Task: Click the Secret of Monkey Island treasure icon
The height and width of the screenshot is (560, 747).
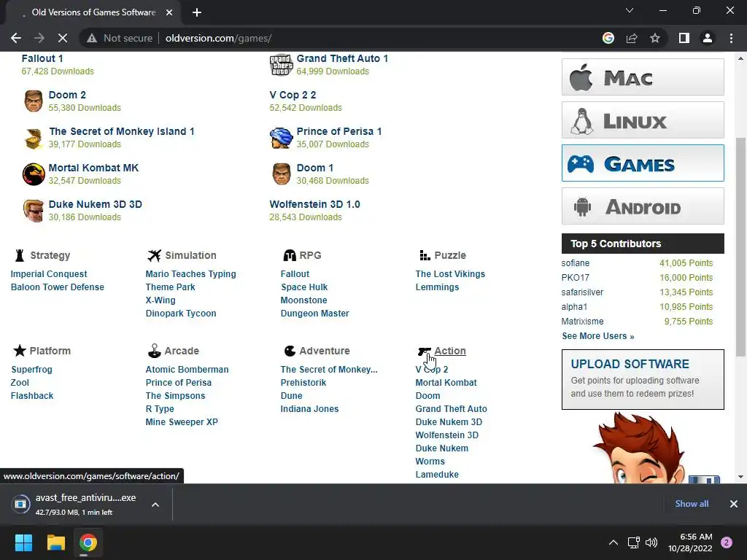Action: (34, 138)
